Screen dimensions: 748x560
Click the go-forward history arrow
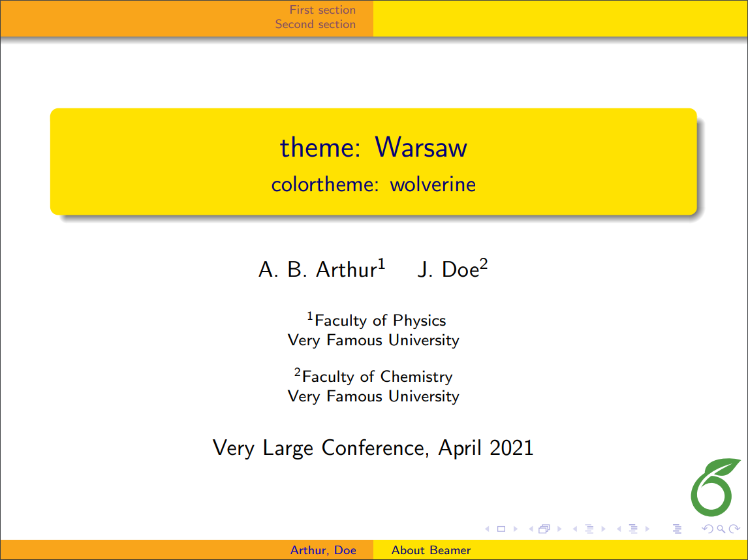click(734, 529)
